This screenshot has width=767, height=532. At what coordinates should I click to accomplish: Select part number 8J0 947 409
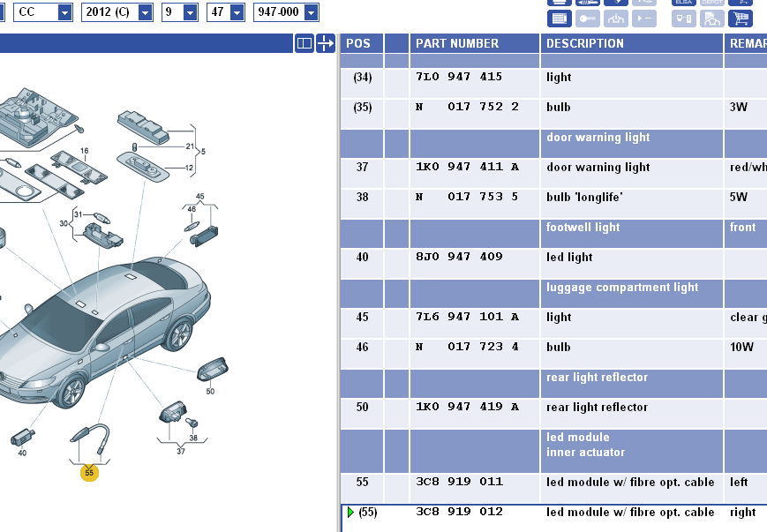pos(459,257)
